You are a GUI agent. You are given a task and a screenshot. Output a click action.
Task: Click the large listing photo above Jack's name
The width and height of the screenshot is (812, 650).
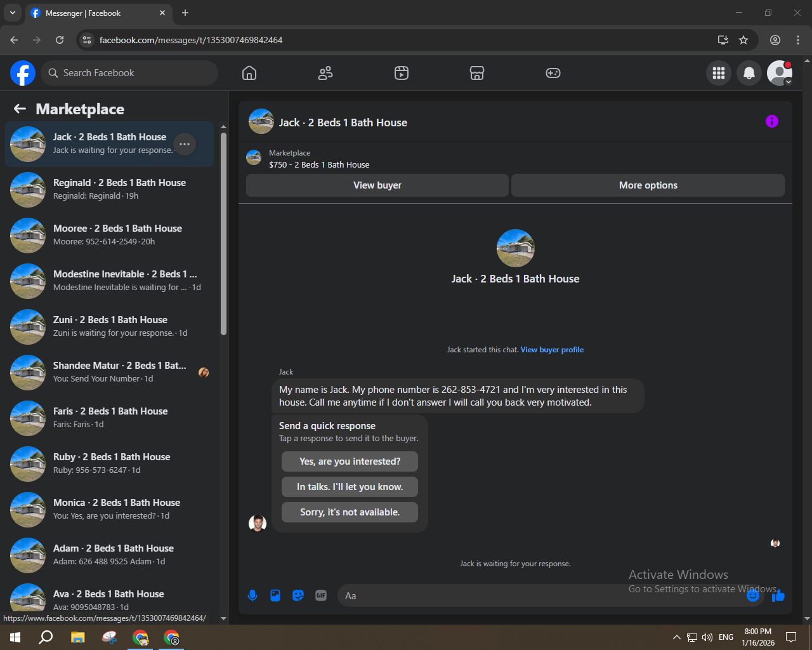click(x=515, y=248)
